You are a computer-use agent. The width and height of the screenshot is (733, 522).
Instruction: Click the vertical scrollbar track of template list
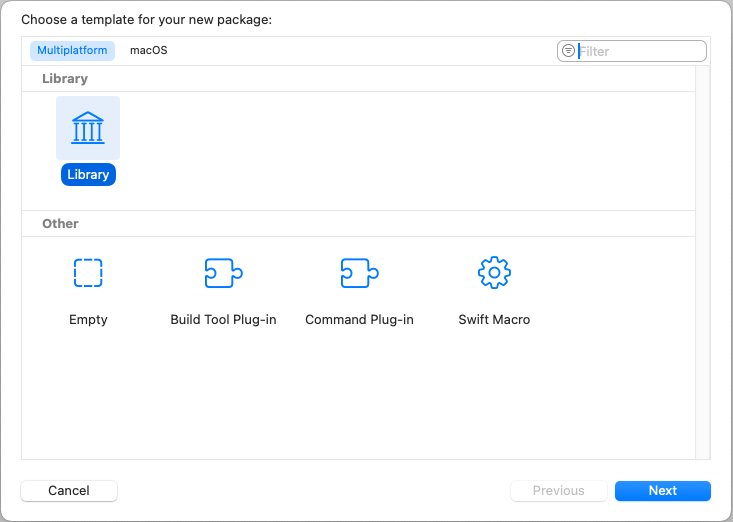pos(703,262)
